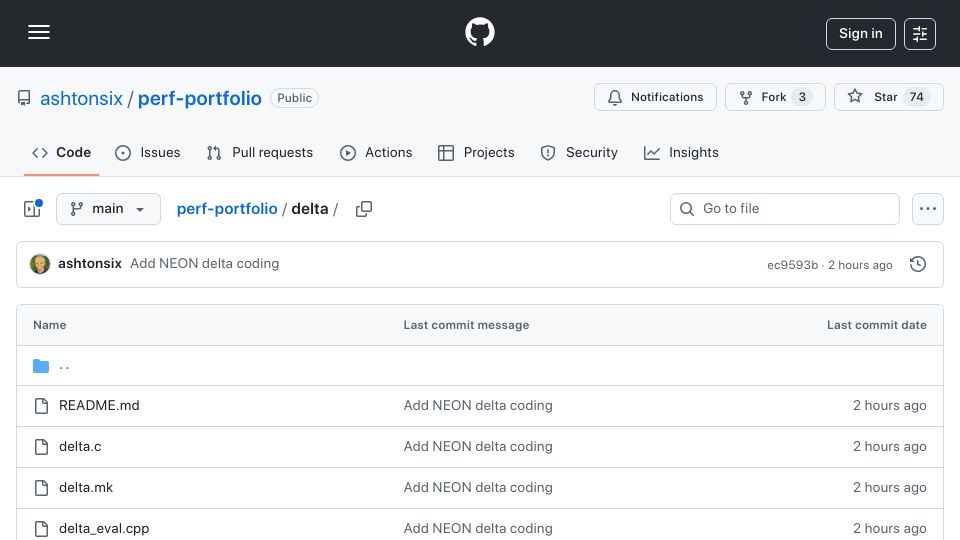
Task: Switch to the Security tab
Action: click(579, 152)
